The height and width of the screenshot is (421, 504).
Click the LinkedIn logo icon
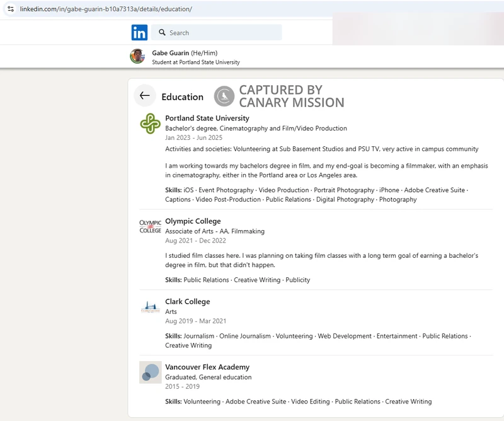tap(139, 33)
